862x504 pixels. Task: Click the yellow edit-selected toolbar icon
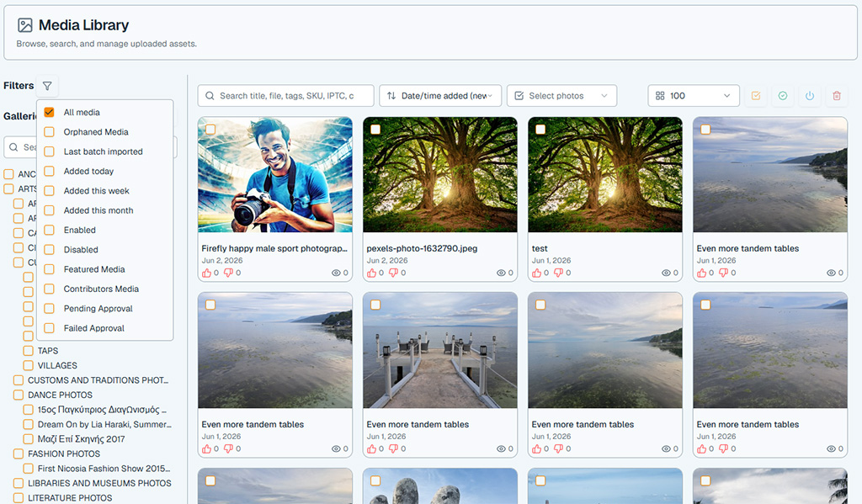(756, 96)
